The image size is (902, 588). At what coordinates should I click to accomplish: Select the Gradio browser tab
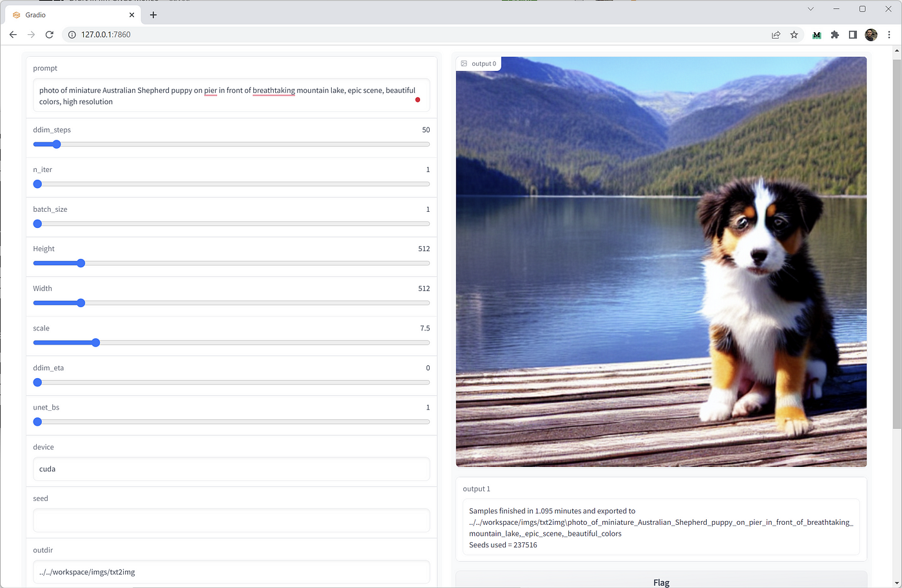click(x=72, y=15)
